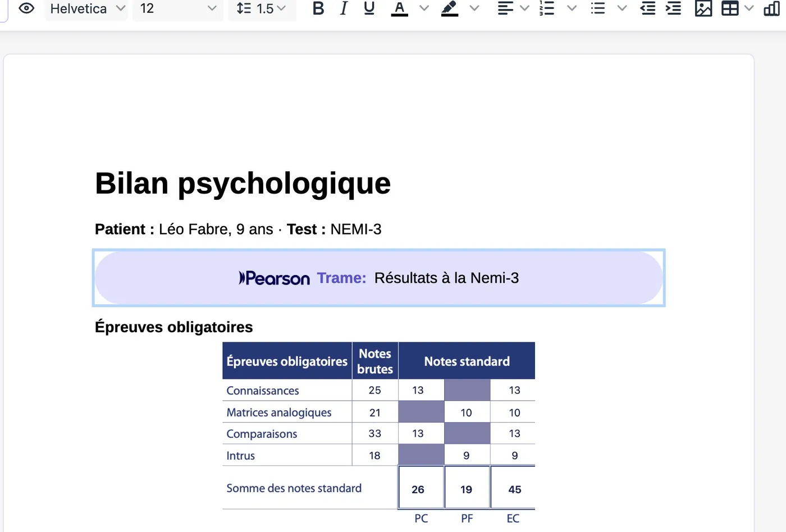The height and width of the screenshot is (532, 786).
Task: Apply the highlighter marker color
Action: click(x=450, y=9)
